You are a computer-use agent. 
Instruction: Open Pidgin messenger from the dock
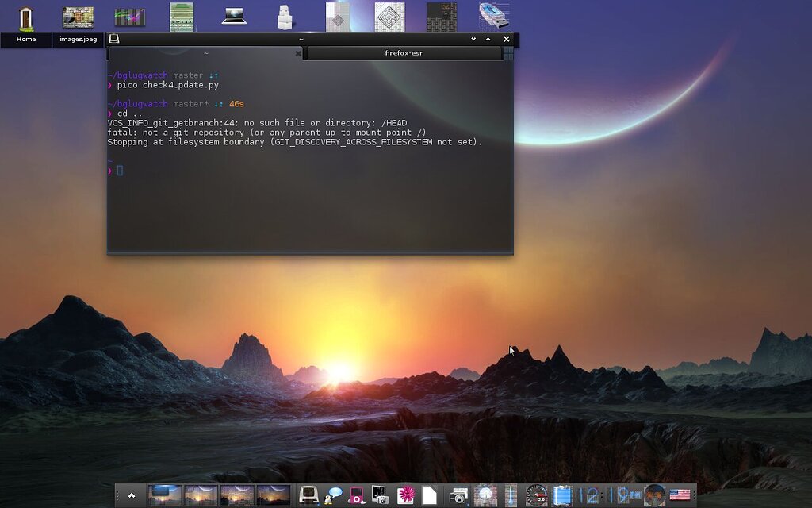click(x=333, y=495)
